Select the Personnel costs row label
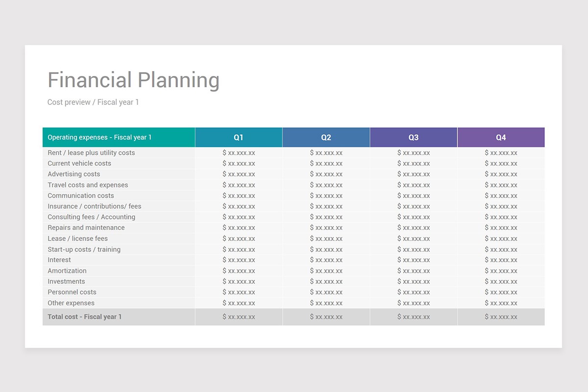The width and height of the screenshot is (588, 392). click(72, 292)
